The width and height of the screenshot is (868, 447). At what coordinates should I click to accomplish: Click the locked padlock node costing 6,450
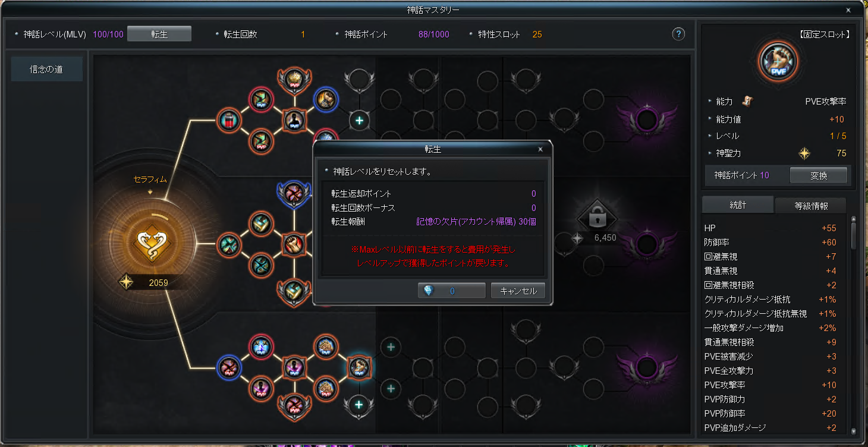coord(596,218)
